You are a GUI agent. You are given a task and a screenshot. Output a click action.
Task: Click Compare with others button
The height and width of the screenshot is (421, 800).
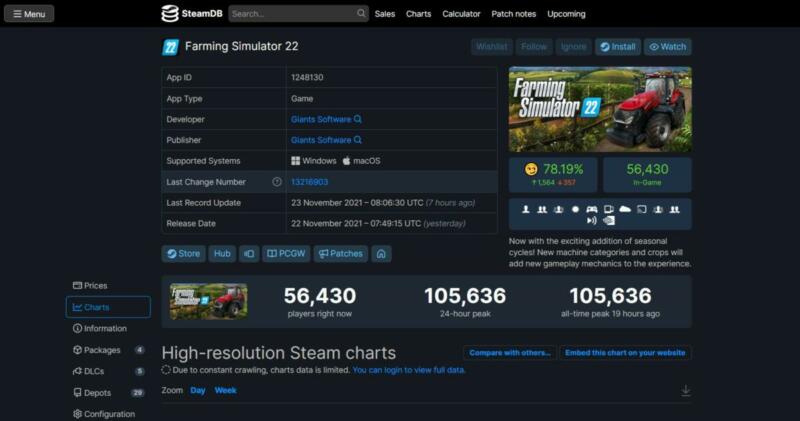[510, 353]
